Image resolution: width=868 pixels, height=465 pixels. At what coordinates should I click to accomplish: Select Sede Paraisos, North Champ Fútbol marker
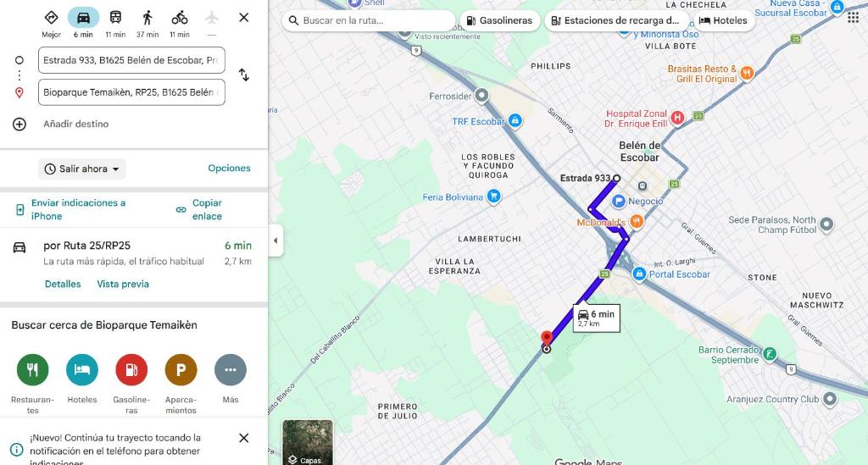click(x=826, y=224)
